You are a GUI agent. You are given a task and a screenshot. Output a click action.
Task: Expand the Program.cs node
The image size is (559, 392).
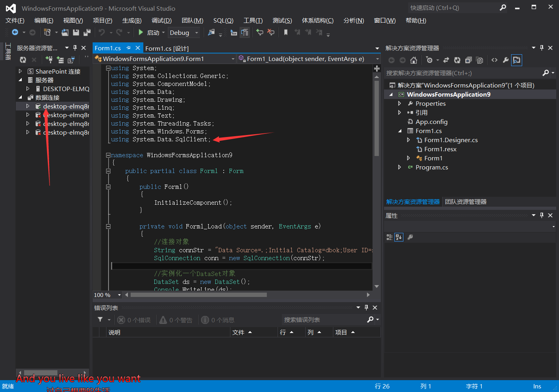tap(399, 167)
